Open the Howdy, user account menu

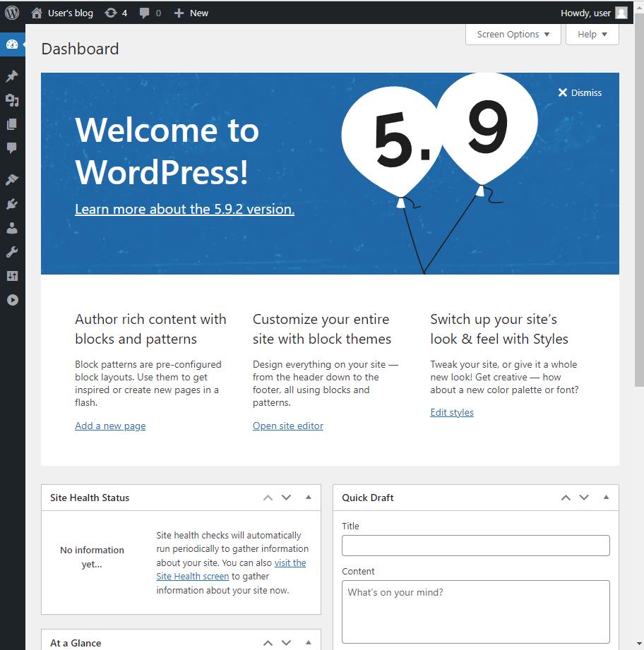point(593,13)
